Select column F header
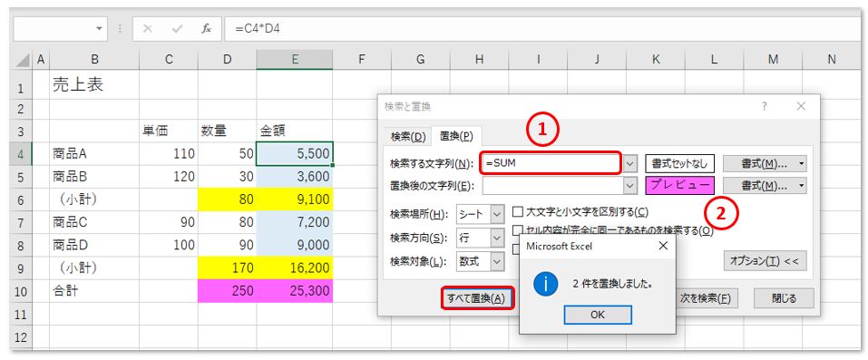 (362, 60)
